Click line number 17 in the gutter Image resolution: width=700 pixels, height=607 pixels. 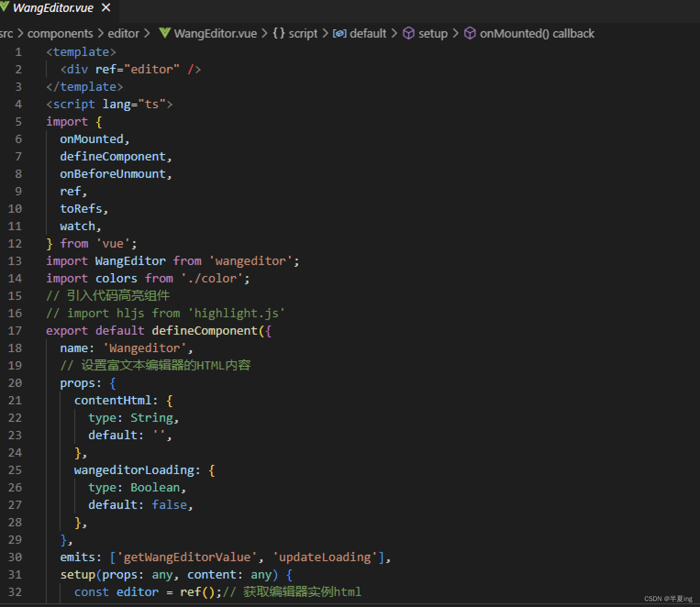coord(15,331)
